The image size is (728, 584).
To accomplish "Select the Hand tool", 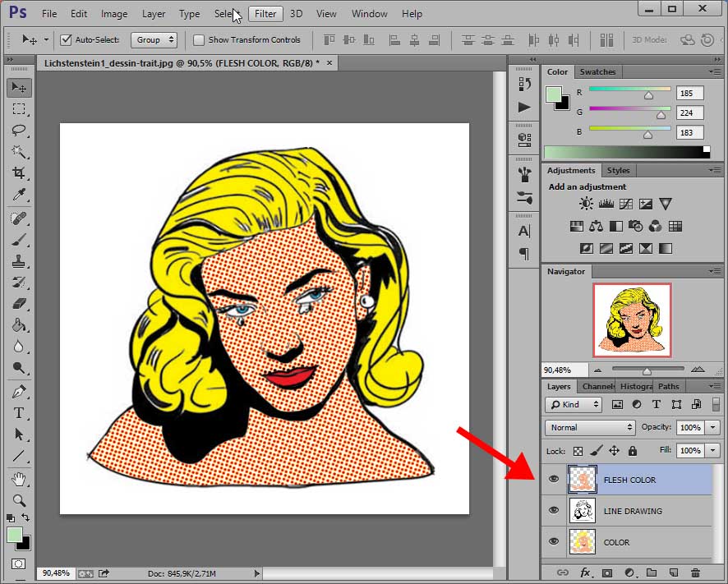I will (x=19, y=479).
